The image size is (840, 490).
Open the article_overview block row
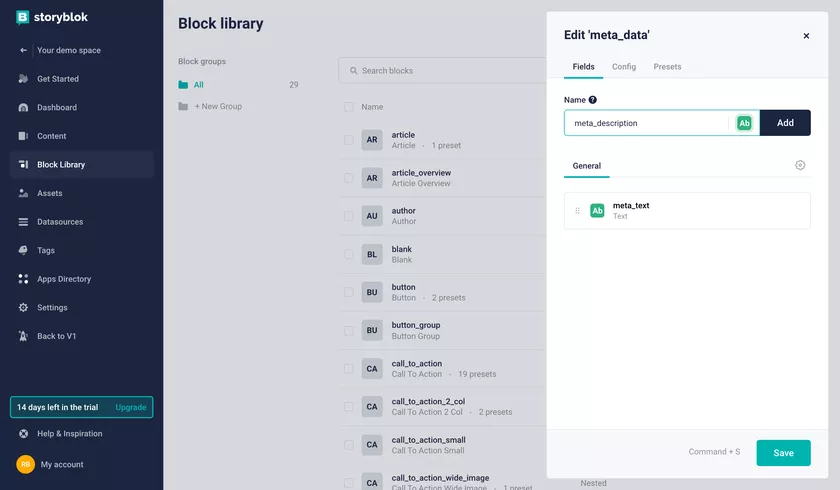[442, 178]
